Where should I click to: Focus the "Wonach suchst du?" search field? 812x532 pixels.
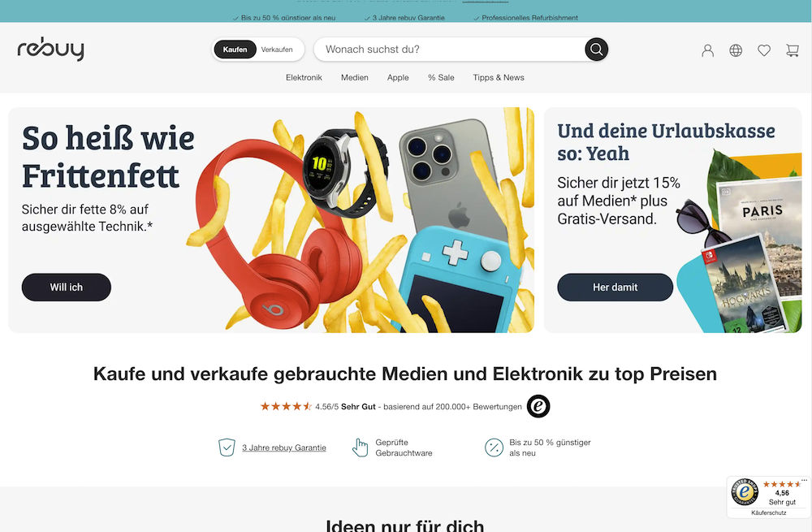coord(450,50)
